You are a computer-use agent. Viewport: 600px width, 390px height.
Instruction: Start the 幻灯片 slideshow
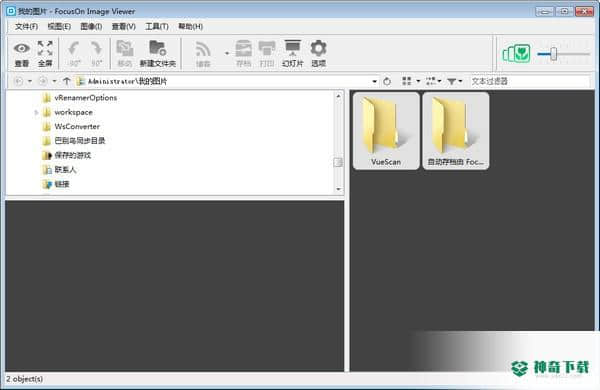293,54
